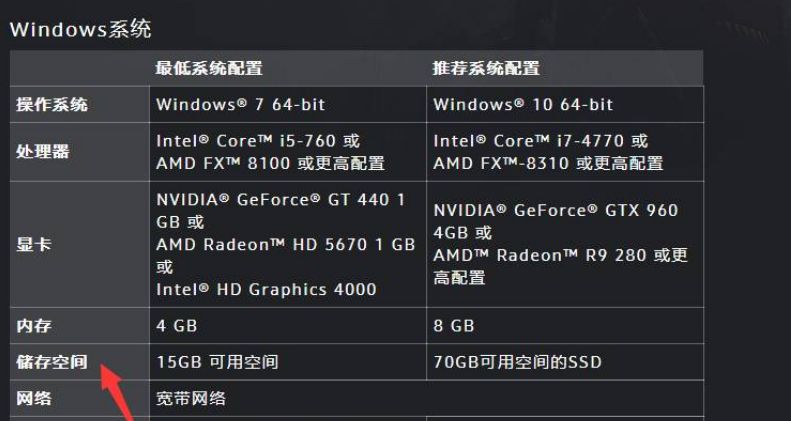The image size is (791, 421).
Task: Click the Windows系统 heading
Action: click(x=81, y=29)
